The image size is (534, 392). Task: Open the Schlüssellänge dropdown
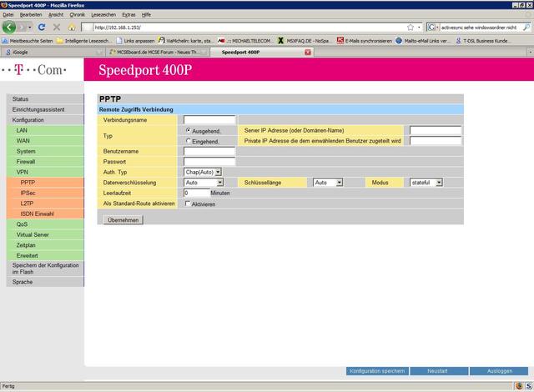pos(328,183)
